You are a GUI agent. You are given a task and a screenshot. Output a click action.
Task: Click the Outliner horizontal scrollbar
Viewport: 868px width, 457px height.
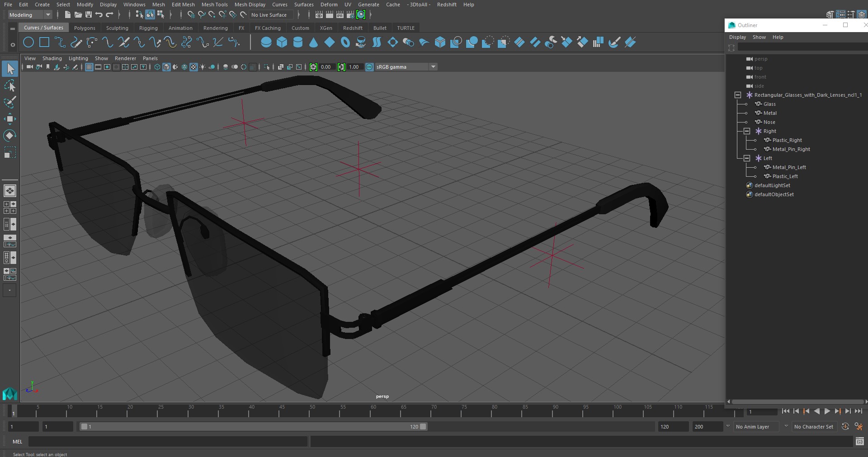[797, 401]
